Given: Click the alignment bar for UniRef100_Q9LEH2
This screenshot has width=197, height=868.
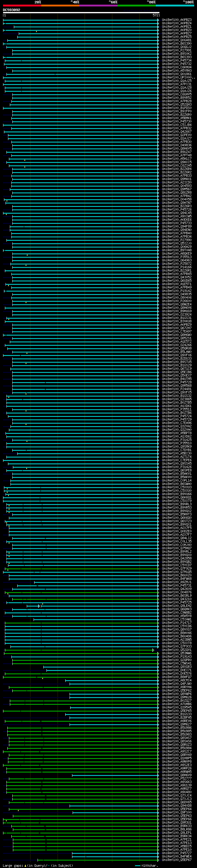Looking at the screenshot, I should (93, 606).
